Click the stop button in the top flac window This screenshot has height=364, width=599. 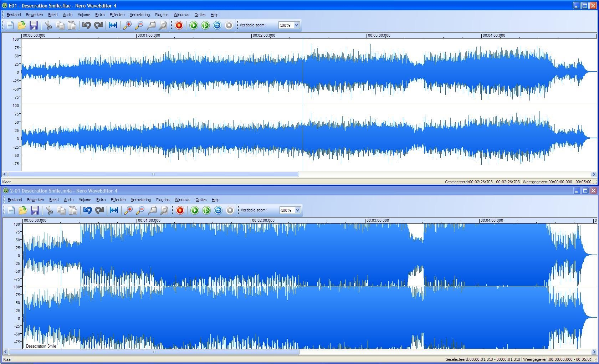coord(229,25)
